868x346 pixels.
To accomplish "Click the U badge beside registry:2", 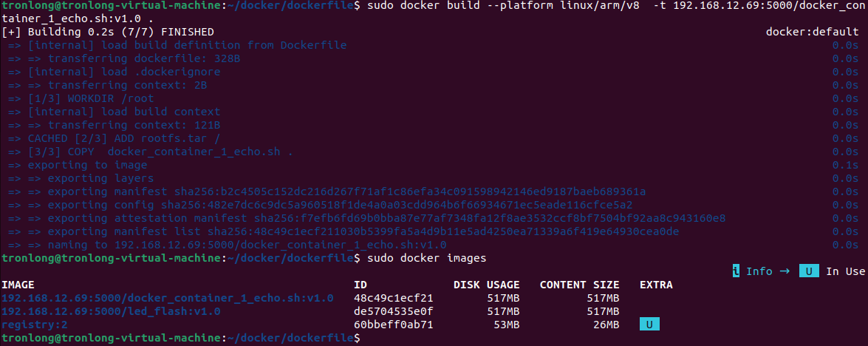I will (x=649, y=325).
